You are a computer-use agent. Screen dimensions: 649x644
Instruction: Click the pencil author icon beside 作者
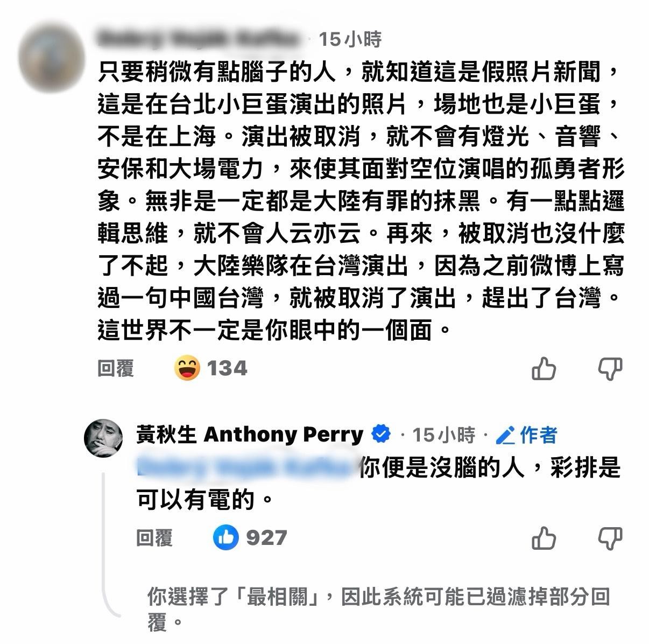coord(505,435)
